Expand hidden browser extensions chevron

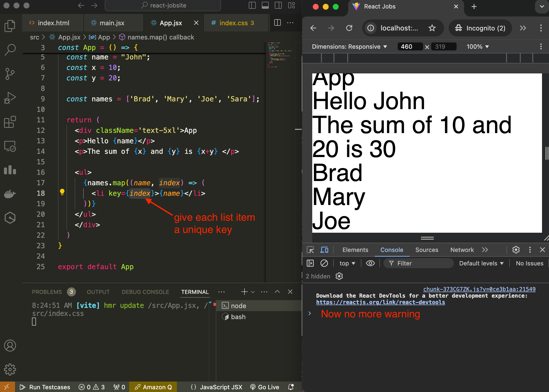coord(523,28)
